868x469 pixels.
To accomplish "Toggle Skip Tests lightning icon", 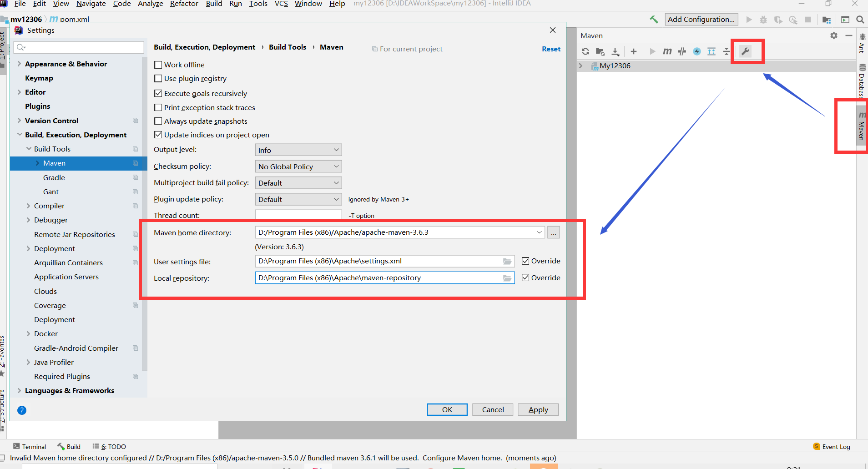I will 697,51.
